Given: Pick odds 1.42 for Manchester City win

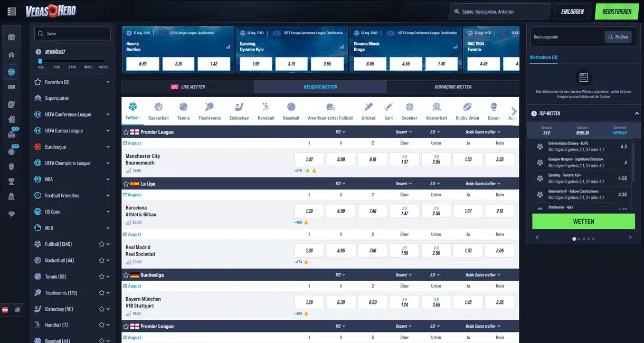Looking at the screenshot, I should 309,159.
